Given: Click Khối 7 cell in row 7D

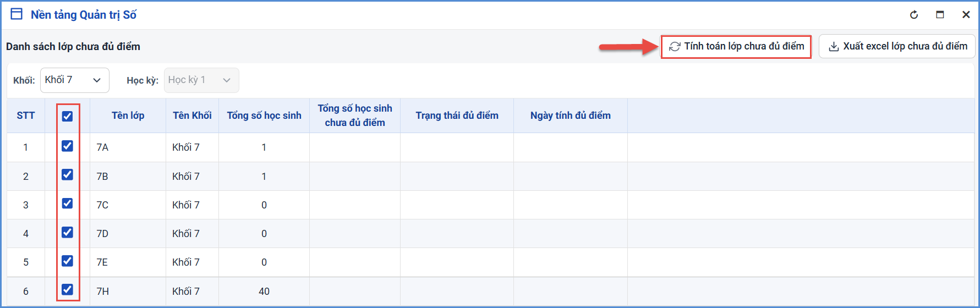Looking at the screenshot, I should click(192, 234).
